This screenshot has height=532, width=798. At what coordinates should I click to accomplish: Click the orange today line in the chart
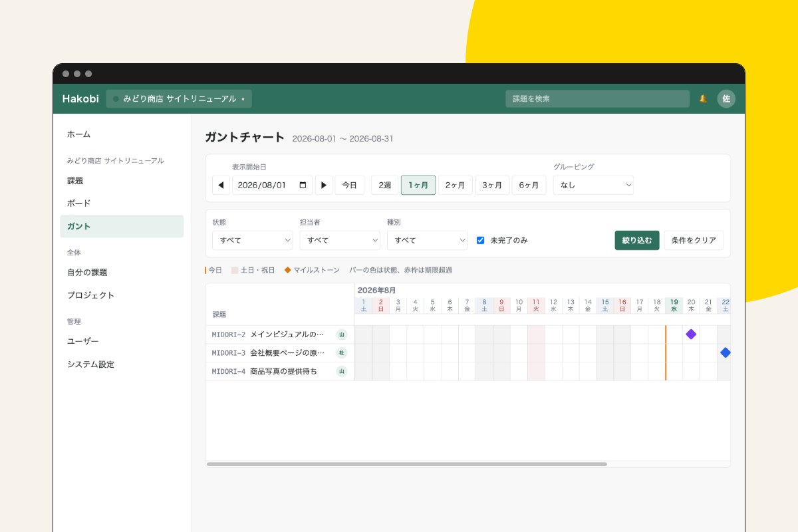666,352
